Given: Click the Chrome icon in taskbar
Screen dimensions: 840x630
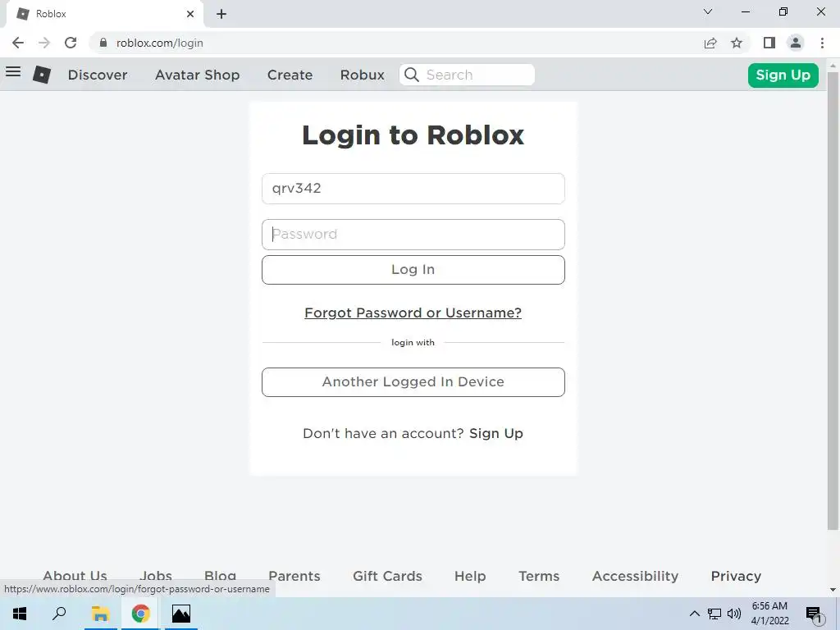Looking at the screenshot, I should pyautogui.click(x=140, y=614).
